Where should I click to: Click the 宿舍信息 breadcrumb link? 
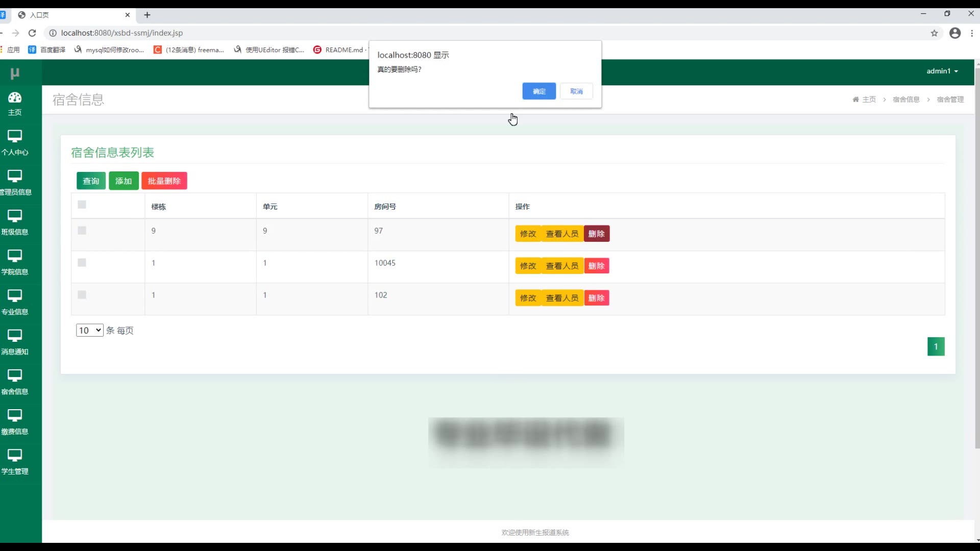click(905, 99)
